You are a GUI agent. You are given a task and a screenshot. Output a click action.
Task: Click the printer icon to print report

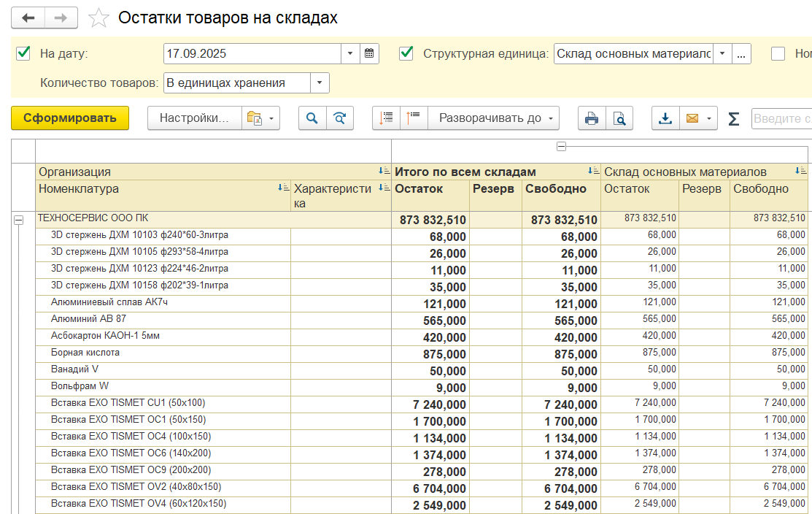coord(592,118)
